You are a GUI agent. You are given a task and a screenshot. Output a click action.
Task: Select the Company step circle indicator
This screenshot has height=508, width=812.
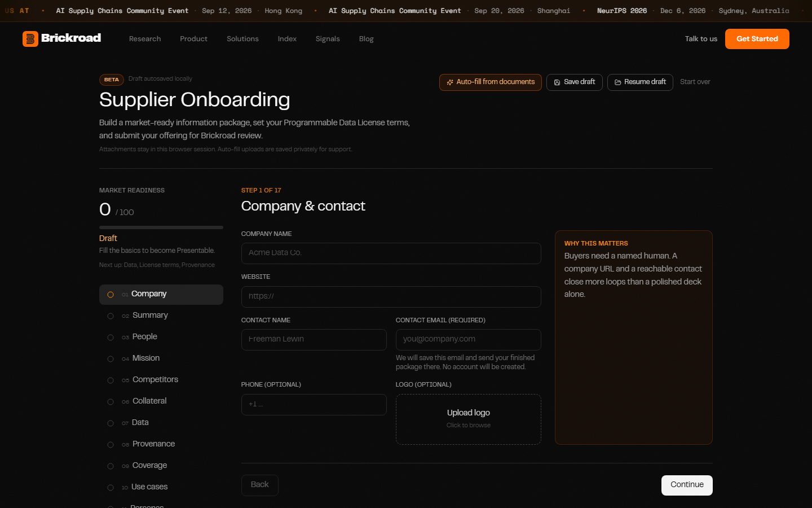(x=111, y=295)
